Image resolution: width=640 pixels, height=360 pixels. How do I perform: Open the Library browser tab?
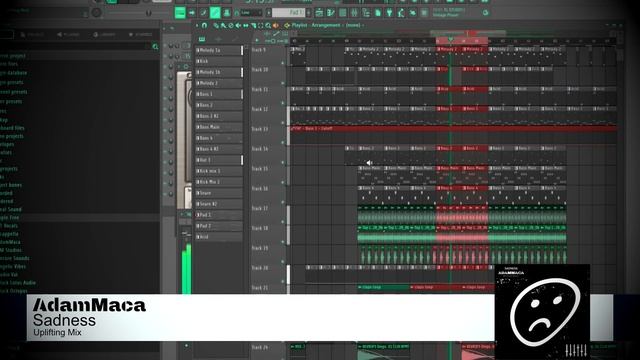104,35
